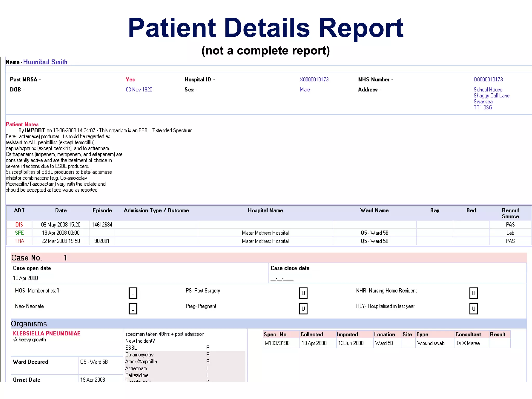This screenshot has width=532, height=399.
Task: Click consultant Dr X Marae
Action: [468, 343]
